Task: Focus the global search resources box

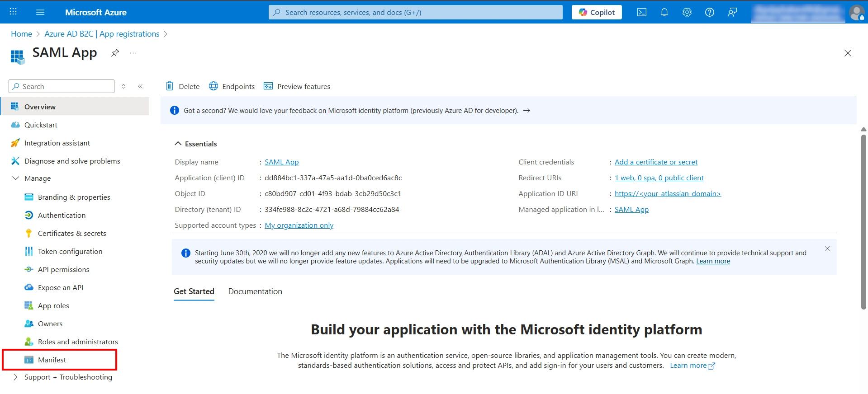Action: point(416,12)
